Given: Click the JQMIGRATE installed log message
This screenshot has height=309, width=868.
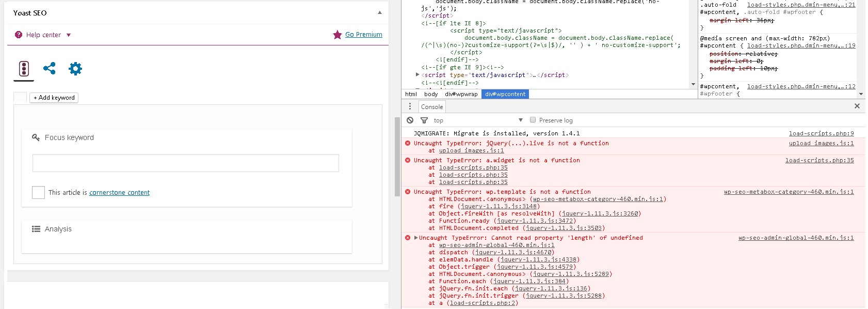Looking at the screenshot, I should 496,133.
